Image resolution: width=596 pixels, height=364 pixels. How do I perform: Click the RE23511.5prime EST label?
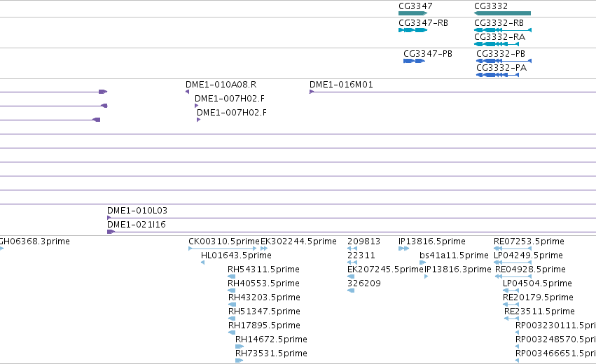coord(539,311)
